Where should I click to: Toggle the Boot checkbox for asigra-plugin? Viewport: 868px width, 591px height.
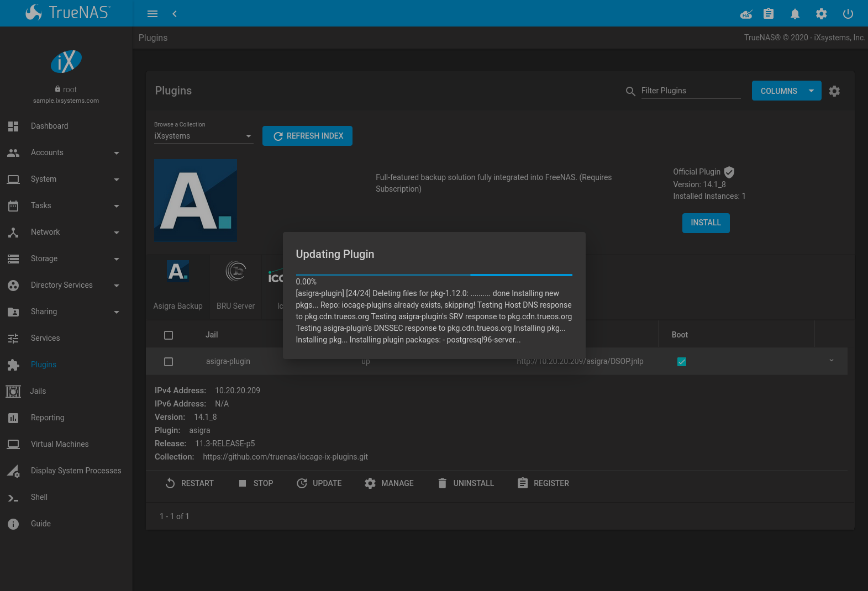[682, 362]
